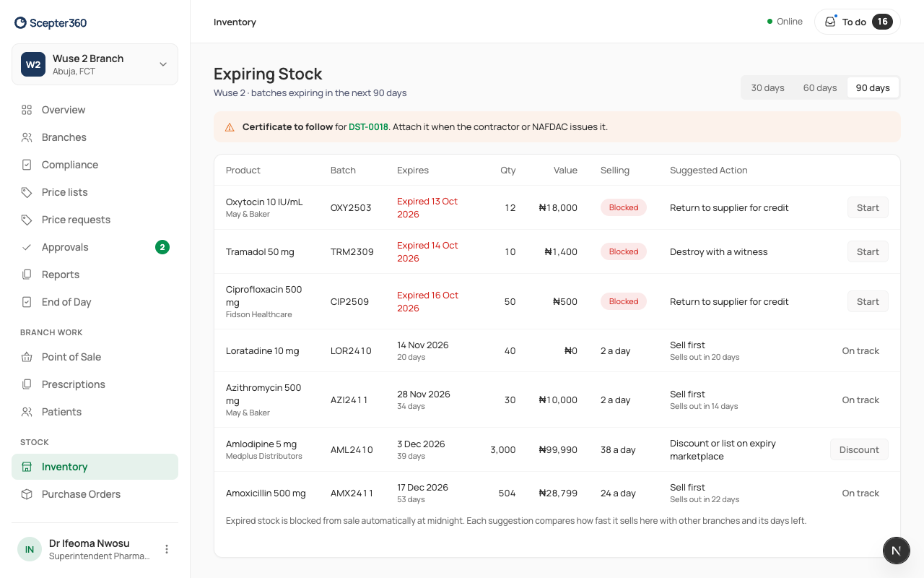
Task: Click the Inventory storefront icon
Action: tap(27, 467)
